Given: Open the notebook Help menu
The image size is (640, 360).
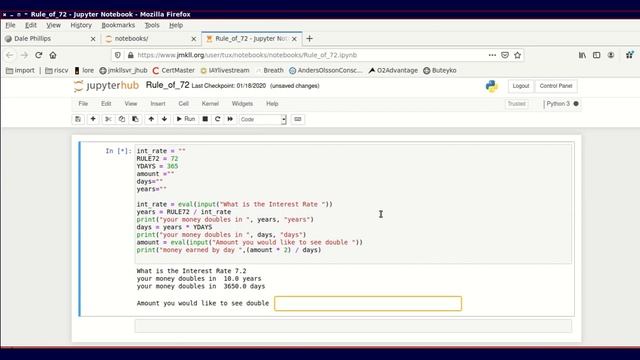Looking at the screenshot, I should pos(272,104).
